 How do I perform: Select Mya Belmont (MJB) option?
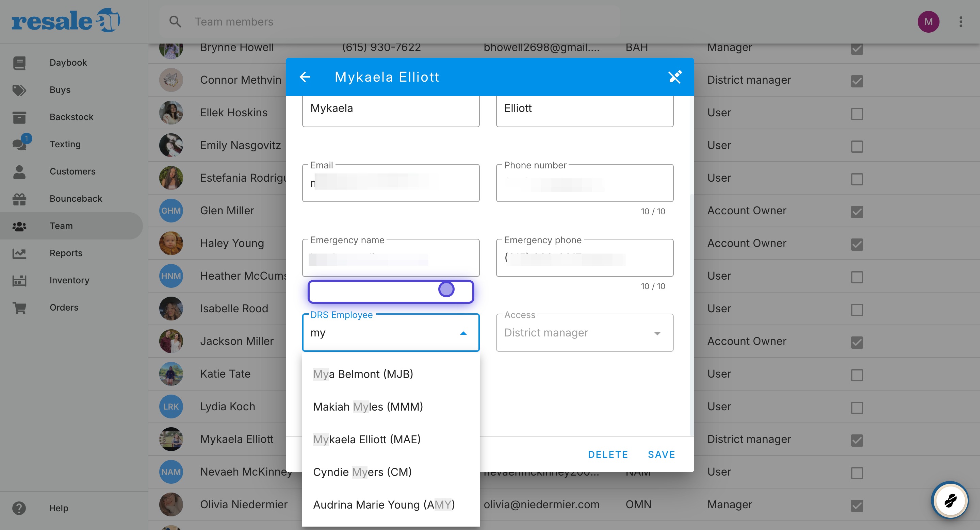[x=391, y=375]
